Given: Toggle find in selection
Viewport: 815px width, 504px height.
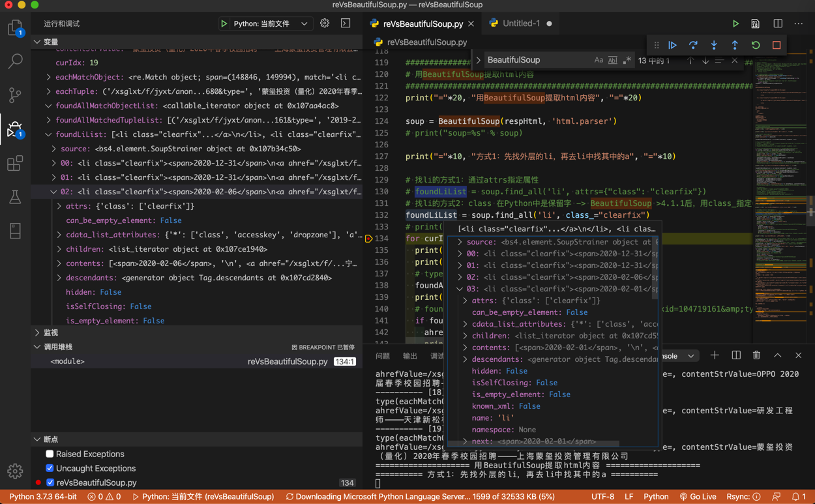Looking at the screenshot, I should [719, 61].
